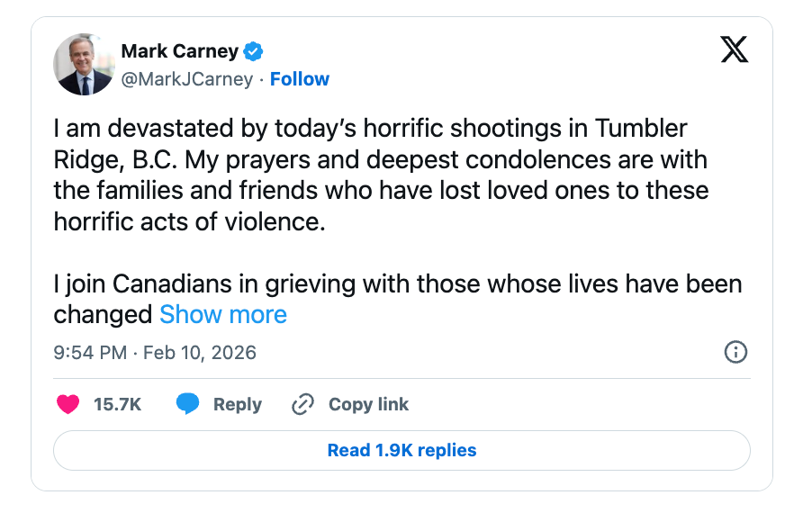Image resolution: width=812 pixels, height=513 pixels.
Task: Click the chain link icon
Action: click(302, 404)
